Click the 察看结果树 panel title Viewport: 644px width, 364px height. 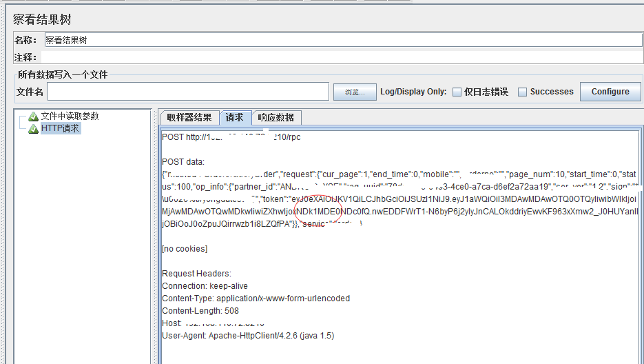[x=42, y=19]
